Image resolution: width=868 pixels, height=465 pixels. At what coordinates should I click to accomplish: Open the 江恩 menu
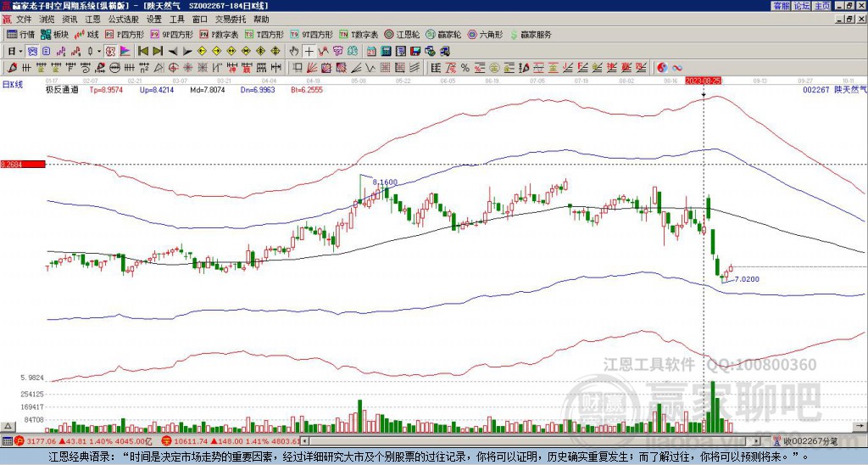tap(92, 20)
